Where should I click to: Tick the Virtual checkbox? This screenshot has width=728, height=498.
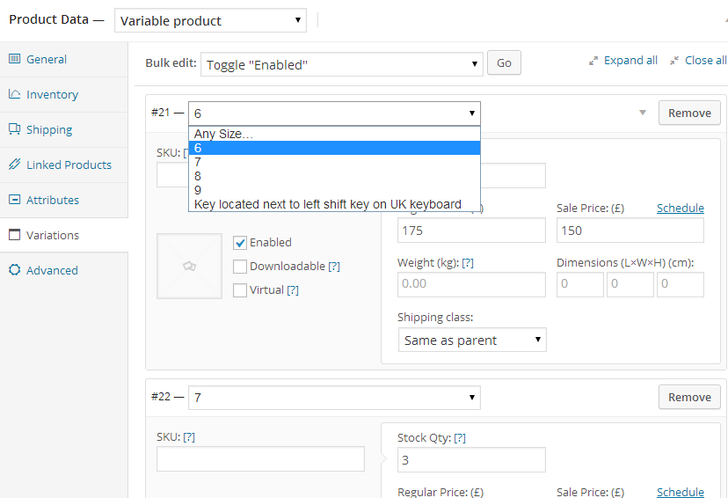point(240,290)
